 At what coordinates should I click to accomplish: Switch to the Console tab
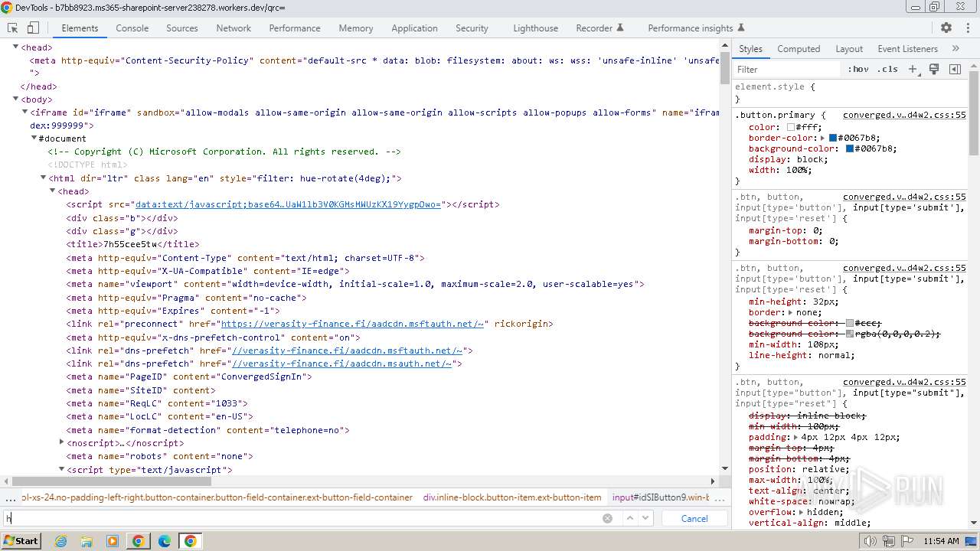[x=132, y=28]
